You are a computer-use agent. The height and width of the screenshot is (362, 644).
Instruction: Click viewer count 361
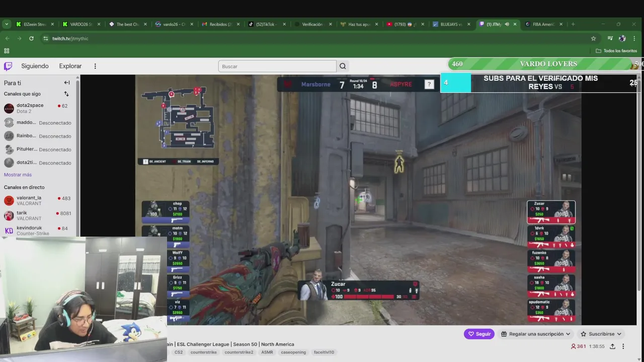coord(579,346)
